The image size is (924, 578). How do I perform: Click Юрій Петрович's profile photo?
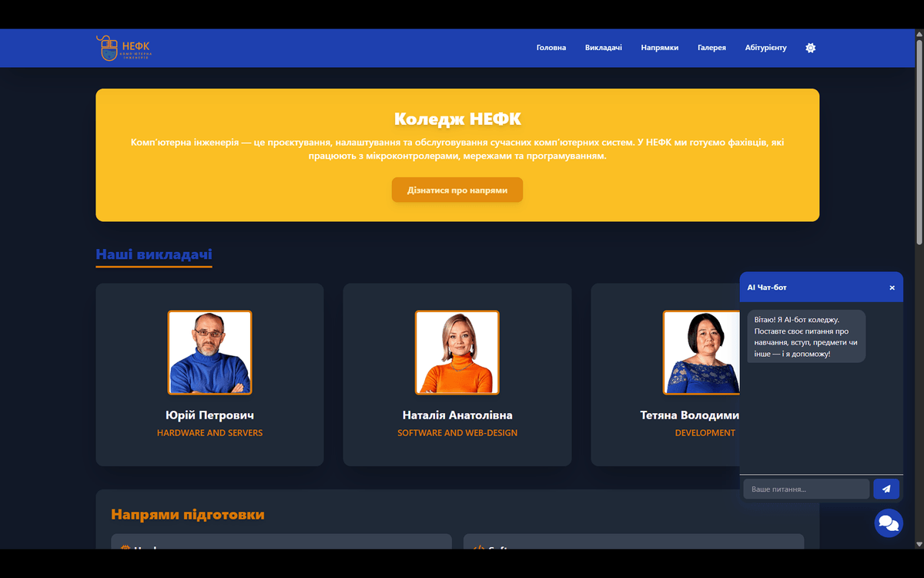point(209,352)
